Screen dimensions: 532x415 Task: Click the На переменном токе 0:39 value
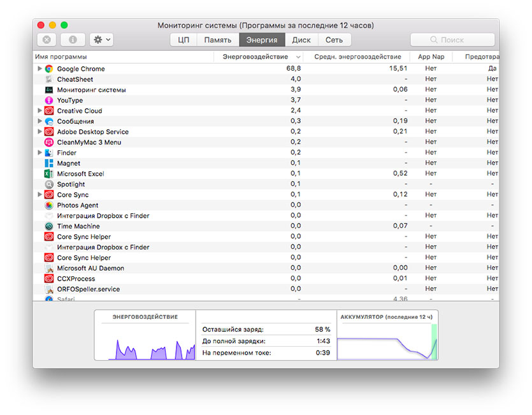[322, 353]
